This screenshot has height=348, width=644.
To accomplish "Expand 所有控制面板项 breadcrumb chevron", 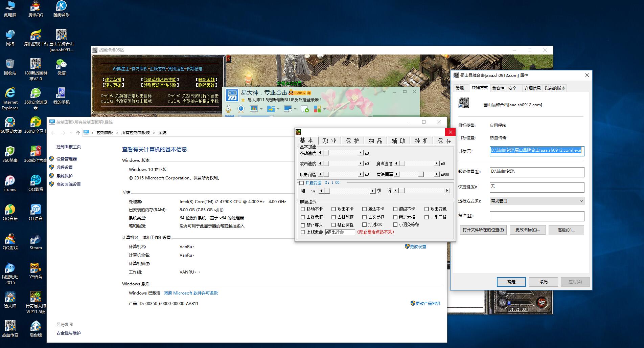I will [x=154, y=133].
